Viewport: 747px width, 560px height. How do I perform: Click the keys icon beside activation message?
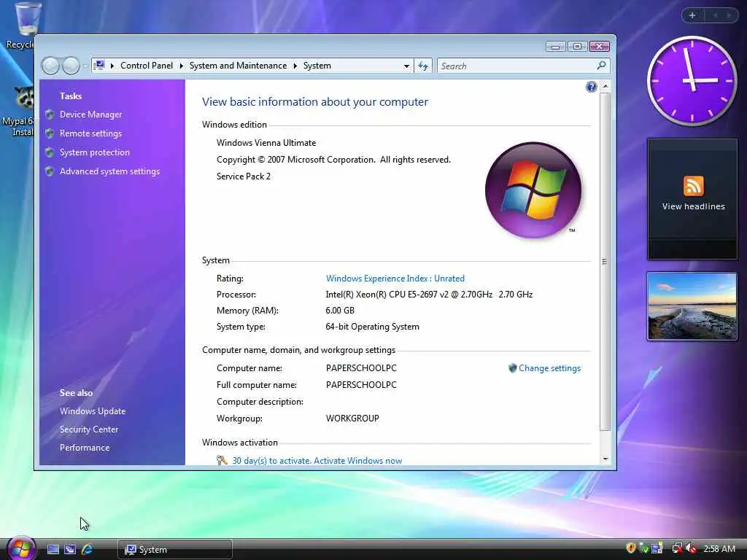coord(222,460)
